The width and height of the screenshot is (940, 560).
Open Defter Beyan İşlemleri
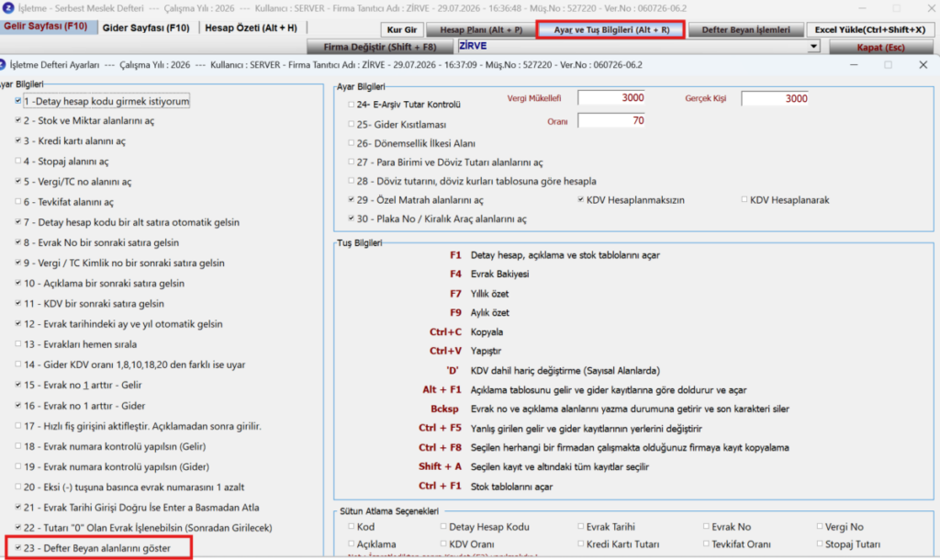tap(745, 29)
